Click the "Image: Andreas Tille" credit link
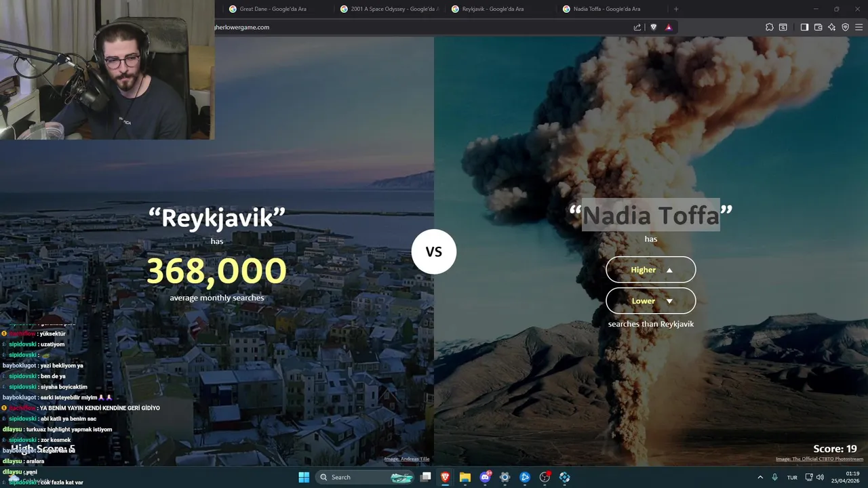Image resolution: width=868 pixels, height=488 pixels. pos(407,459)
